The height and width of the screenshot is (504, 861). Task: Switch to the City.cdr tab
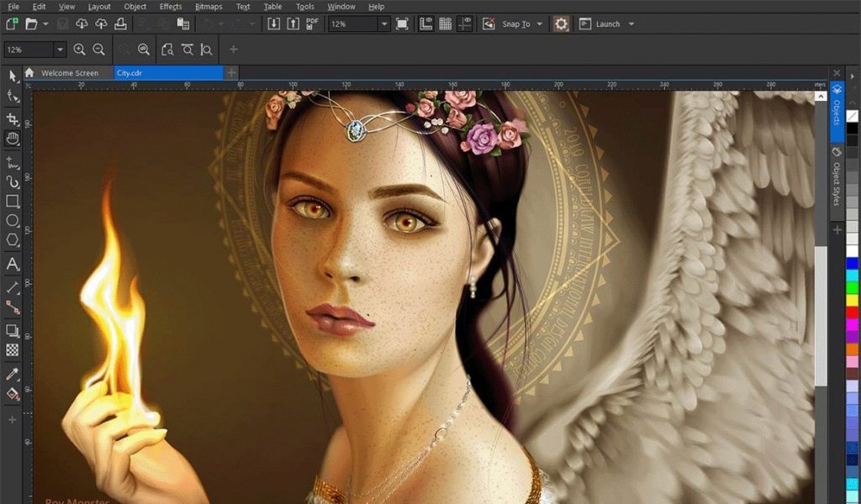pos(168,73)
